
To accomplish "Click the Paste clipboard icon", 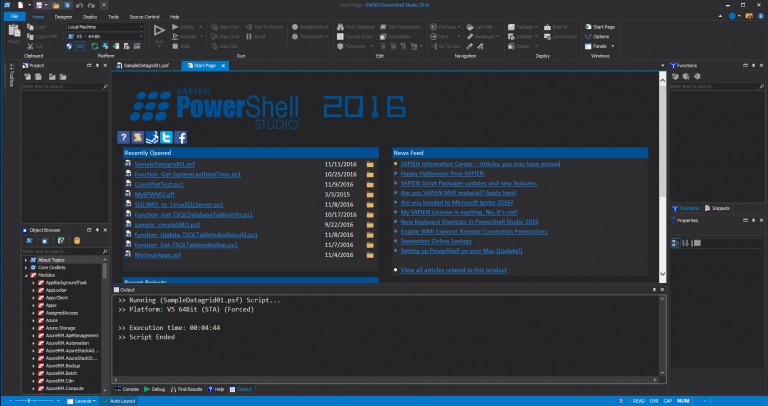I will pyautogui.click(x=14, y=31).
